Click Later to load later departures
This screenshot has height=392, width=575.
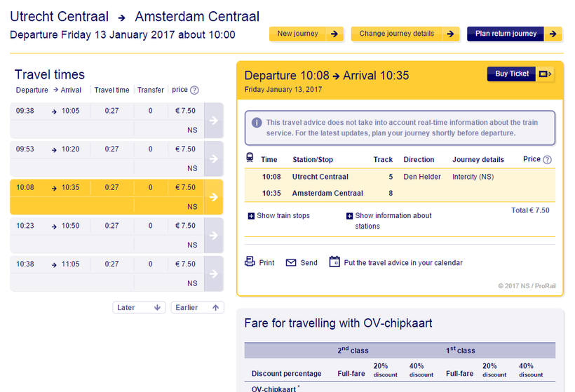click(139, 307)
